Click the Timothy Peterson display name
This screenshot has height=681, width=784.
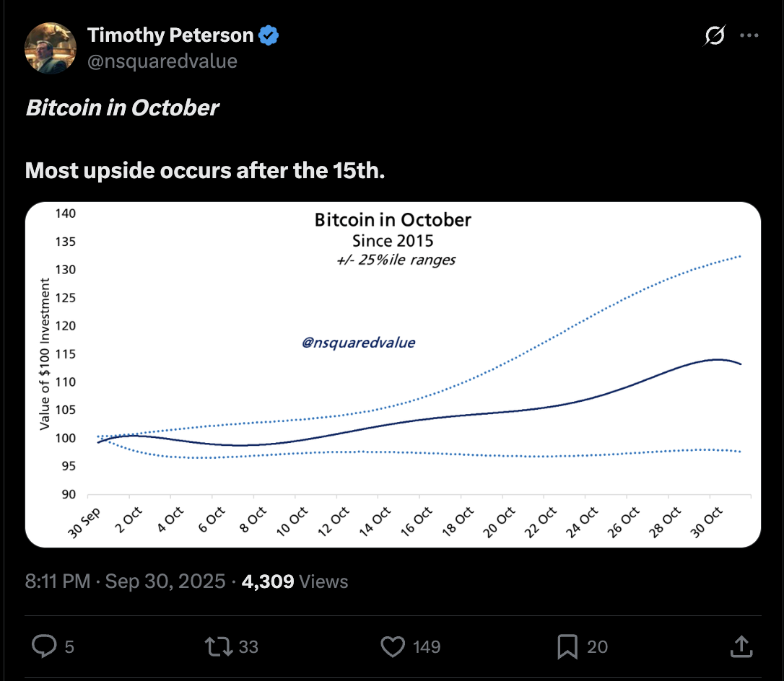(x=170, y=34)
